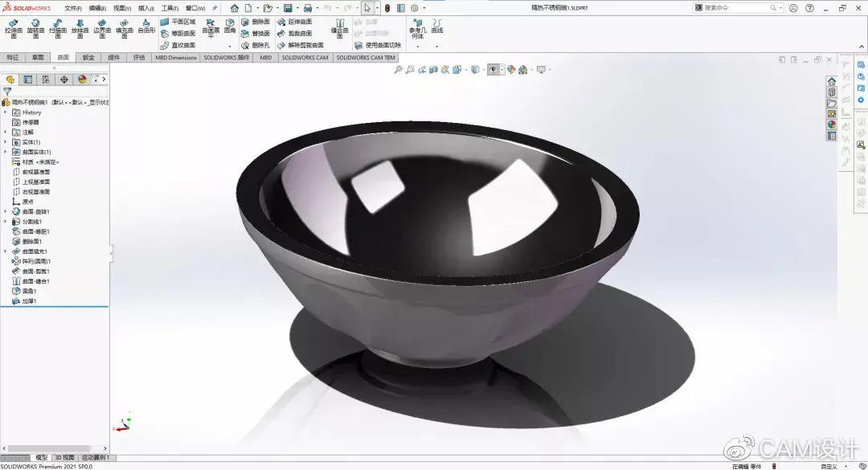
Task: Open the DisplayManager color ball tab
Action: coord(83,80)
